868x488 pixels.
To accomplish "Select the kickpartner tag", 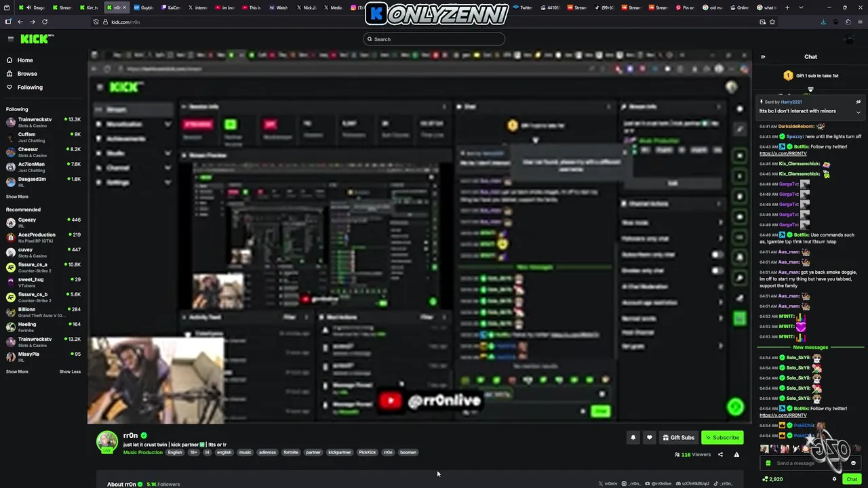I will point(339,452).
